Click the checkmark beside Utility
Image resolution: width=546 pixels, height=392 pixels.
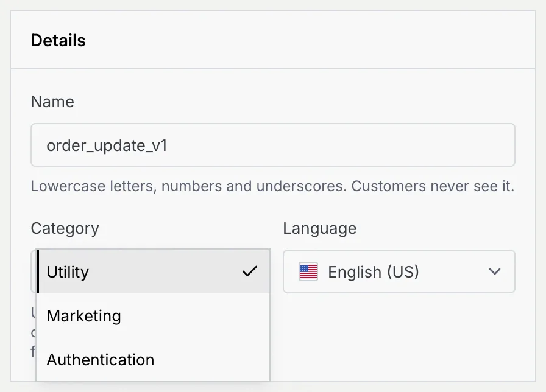click(250, 271)
